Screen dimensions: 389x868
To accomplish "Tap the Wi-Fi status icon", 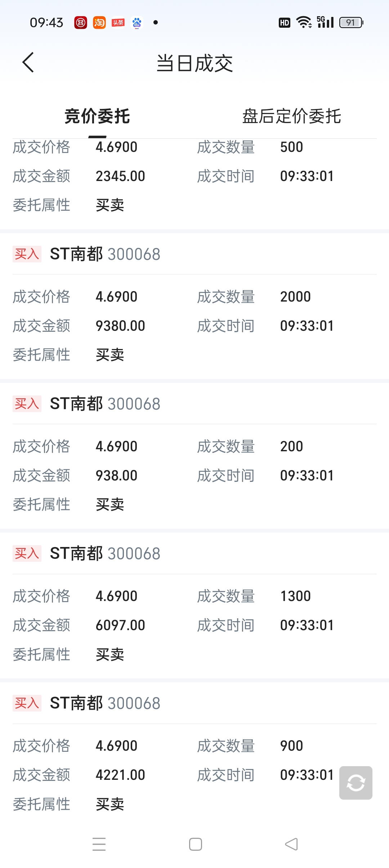I will point(304,22).
